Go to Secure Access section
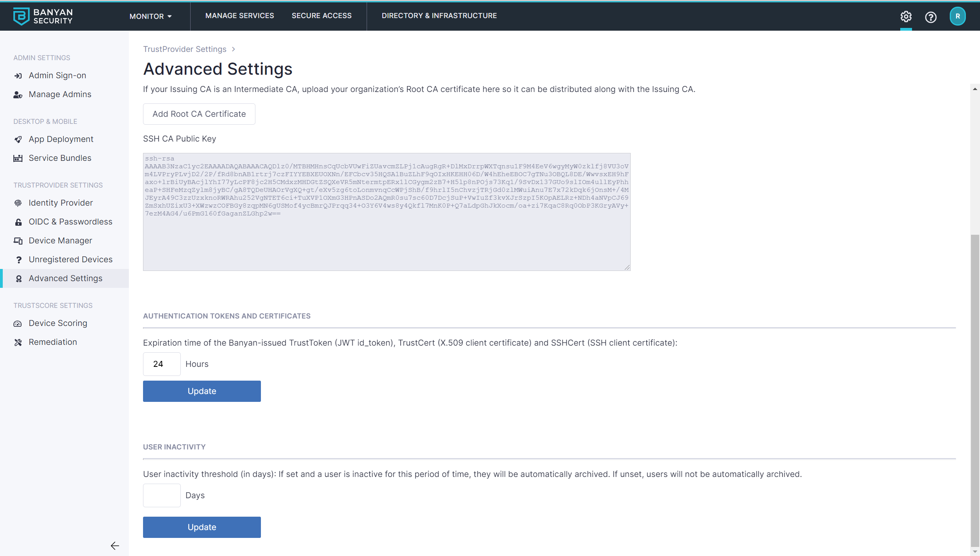This screenshot has width=980, height=556. [321, 16]
